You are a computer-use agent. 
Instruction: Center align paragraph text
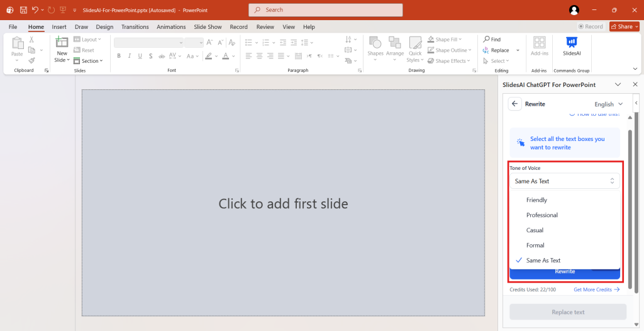click(260, 56)
